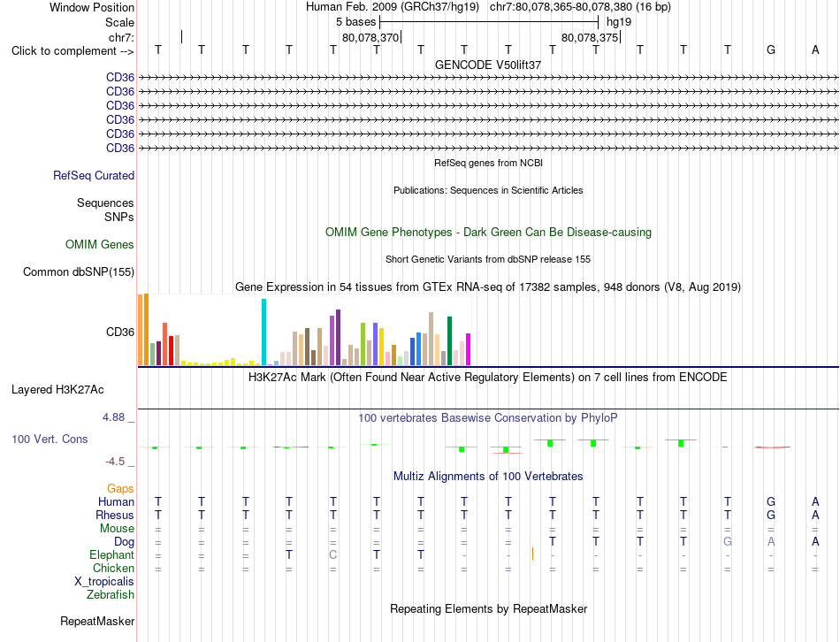This screenshot has height=642, width=840.
Task: Open the H3K27Ac Mark track title
Action: [488, 378]
